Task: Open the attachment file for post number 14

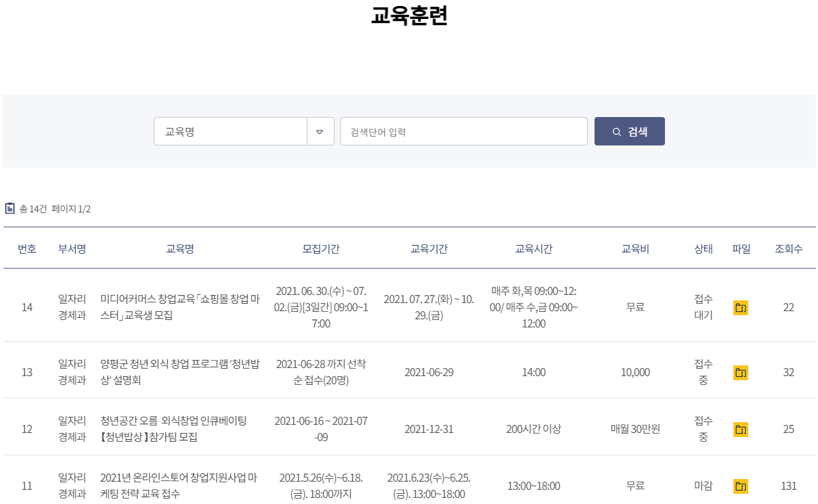Action: 740,306
